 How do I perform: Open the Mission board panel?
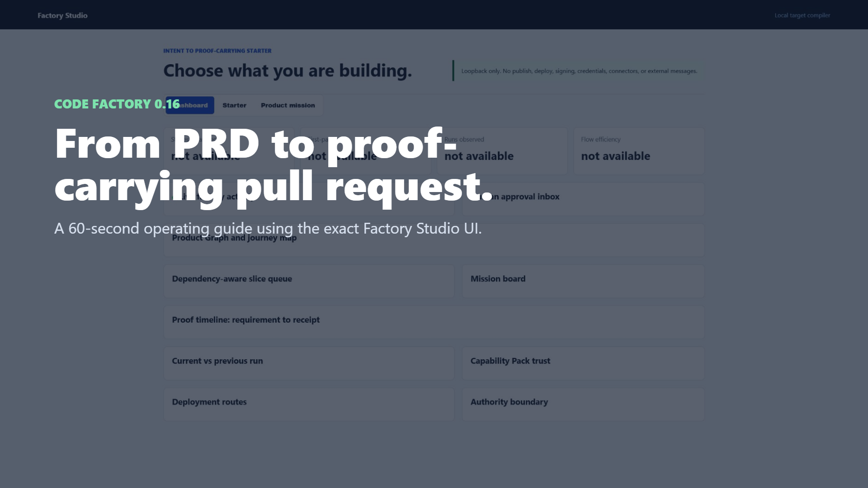pyautogui.click(x=583, y=281)
